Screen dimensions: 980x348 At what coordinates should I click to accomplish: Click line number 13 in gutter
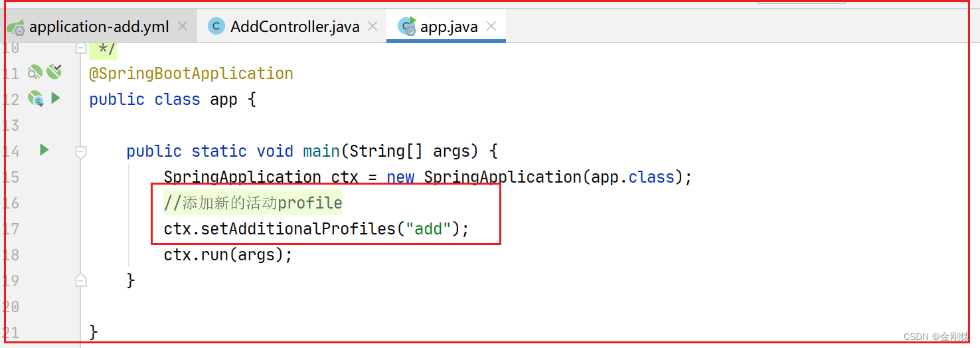point(11,125)
